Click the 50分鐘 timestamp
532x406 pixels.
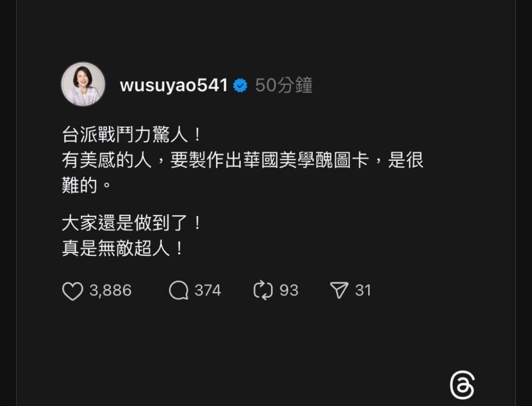[284, 85]
